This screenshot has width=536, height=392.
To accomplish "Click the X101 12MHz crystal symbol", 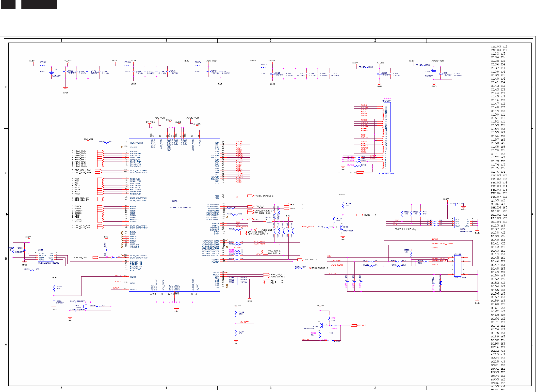I will point(85,306).
